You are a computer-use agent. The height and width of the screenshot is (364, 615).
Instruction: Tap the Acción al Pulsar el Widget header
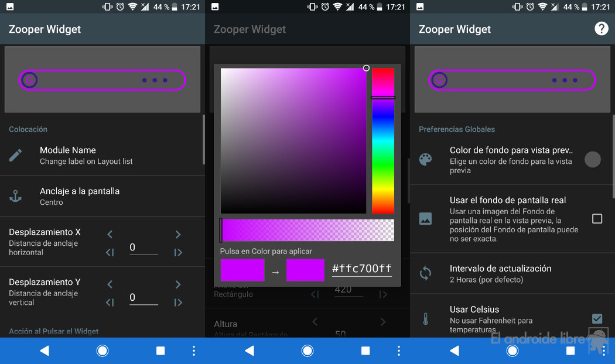pyautogui.click(x=54, y=331)
